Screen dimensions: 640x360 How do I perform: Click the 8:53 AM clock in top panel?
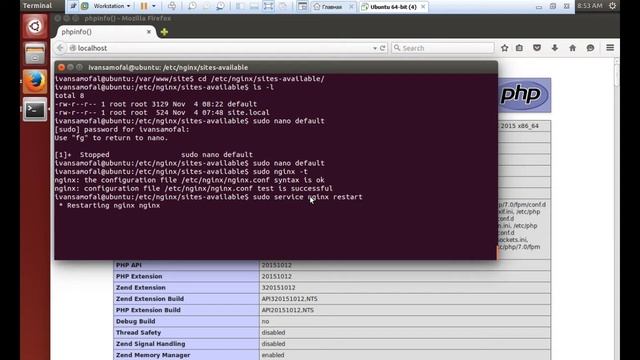click(x=590, y=6)
